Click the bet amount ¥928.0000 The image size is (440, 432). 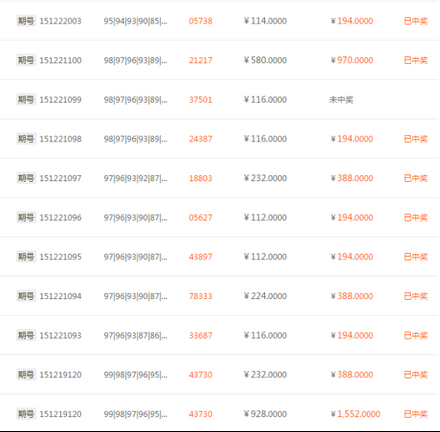[265, 414]
